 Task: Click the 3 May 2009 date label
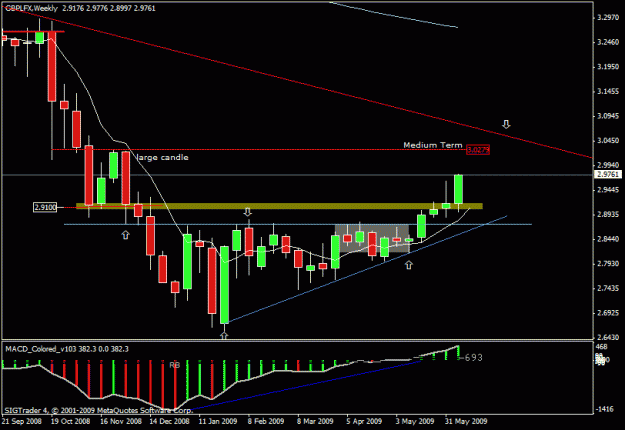coord(415,421)
